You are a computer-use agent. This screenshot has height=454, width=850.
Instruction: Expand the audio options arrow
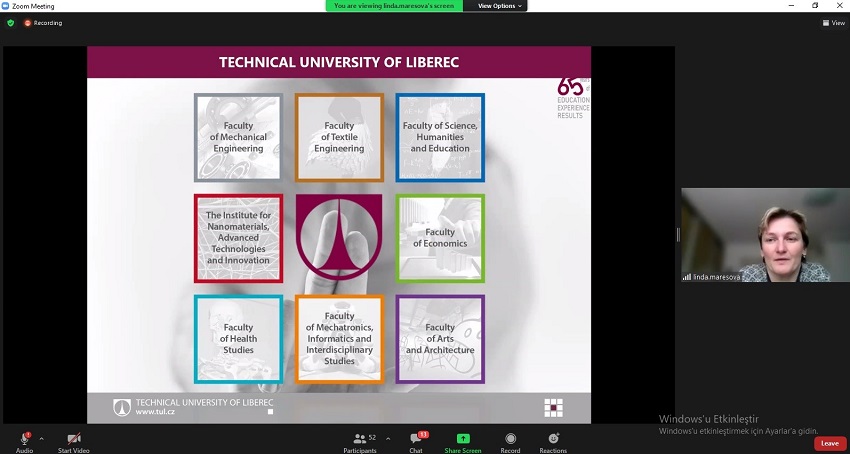pos(41,438)
